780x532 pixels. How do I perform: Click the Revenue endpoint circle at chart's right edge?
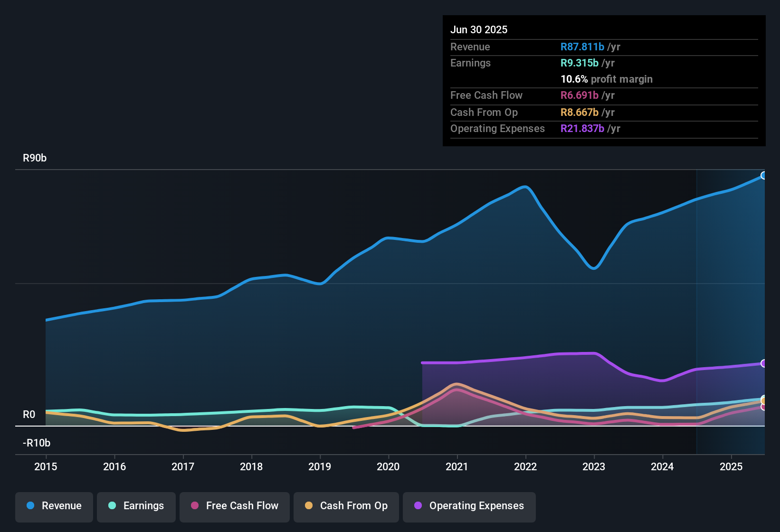pyautogui.click(x=764, y=176)
